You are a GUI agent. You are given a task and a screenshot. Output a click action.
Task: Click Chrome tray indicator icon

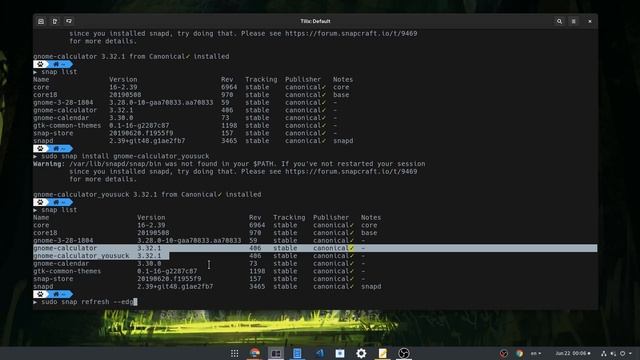pyautogui.click(x=519, y=353)
